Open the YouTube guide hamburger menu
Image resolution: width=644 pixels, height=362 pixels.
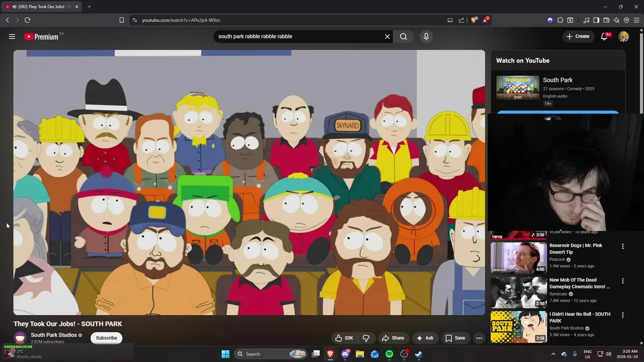point(12,36)
